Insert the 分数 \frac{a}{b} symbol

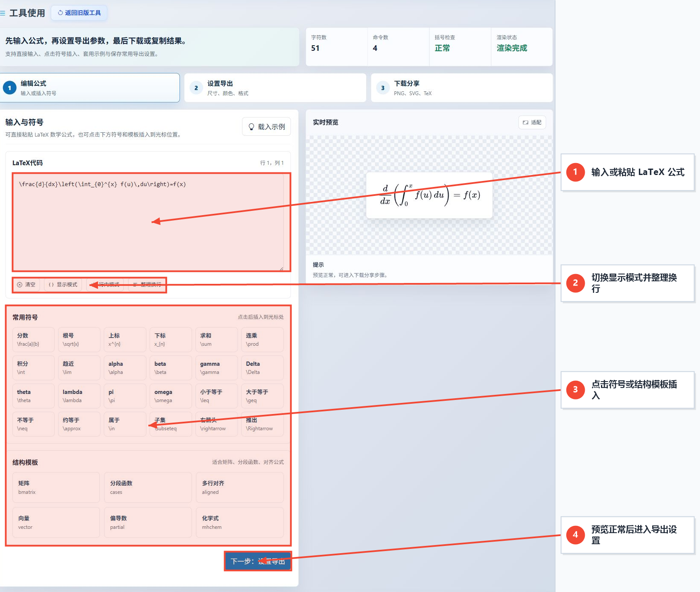tap(33, 340)
